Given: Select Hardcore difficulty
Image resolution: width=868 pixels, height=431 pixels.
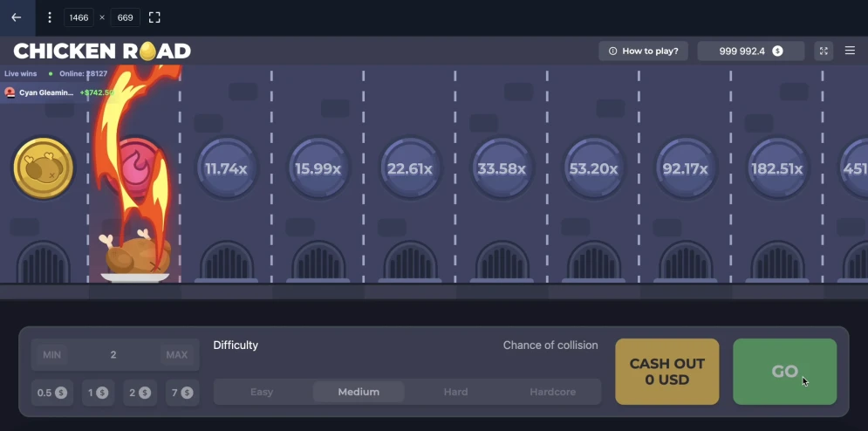Looking at the screenshot, I should (552, 392).
